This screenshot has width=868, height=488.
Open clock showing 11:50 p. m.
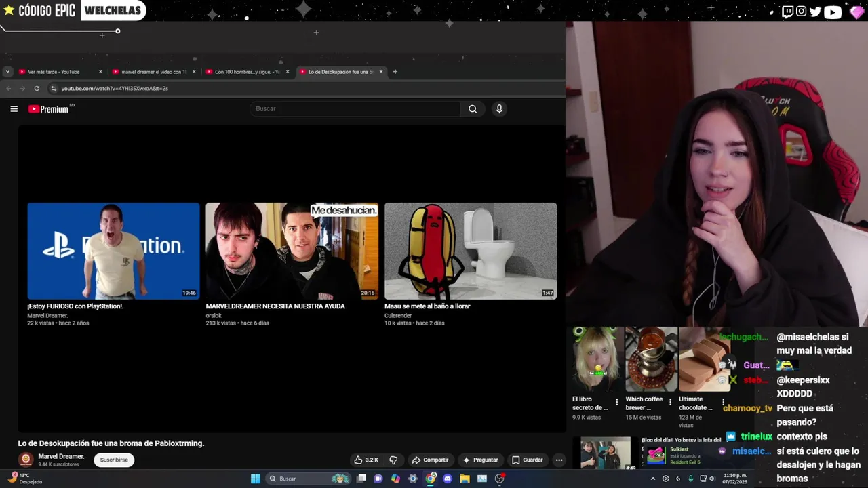click(735, 479)
